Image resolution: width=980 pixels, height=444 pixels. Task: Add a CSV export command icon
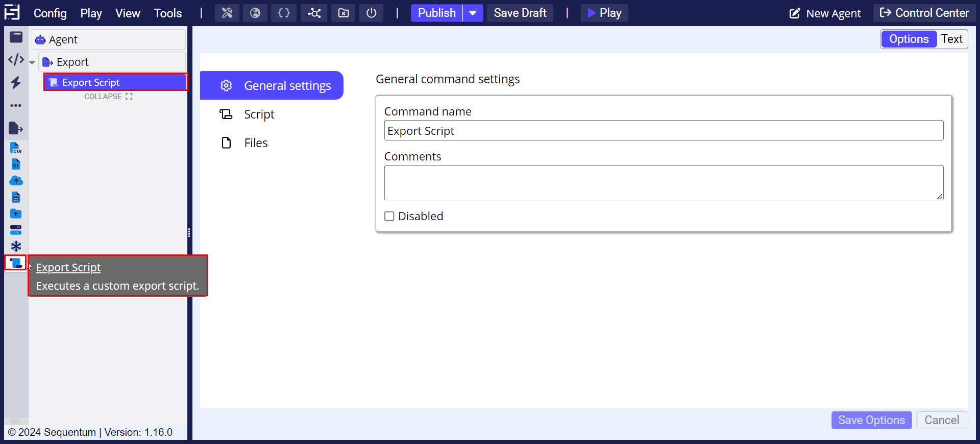coord(16,148)
